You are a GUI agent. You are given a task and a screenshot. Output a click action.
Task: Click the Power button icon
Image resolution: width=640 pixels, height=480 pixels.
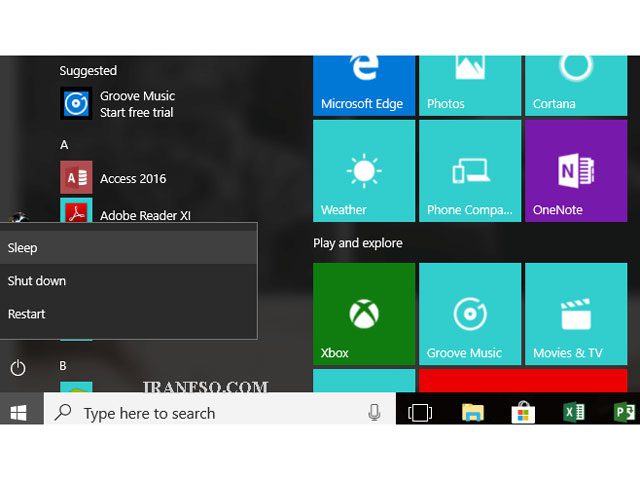click(x=18, y=368)
